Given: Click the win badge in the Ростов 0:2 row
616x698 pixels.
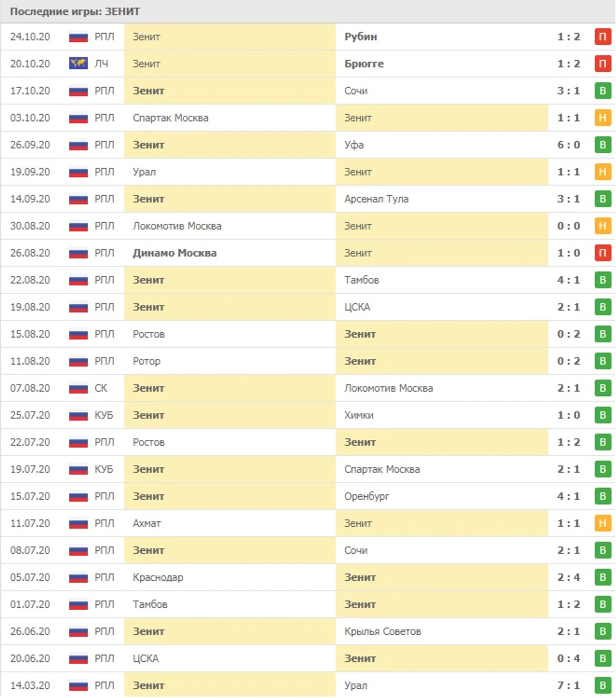Looking at the screenshot, I should point(602,334).
